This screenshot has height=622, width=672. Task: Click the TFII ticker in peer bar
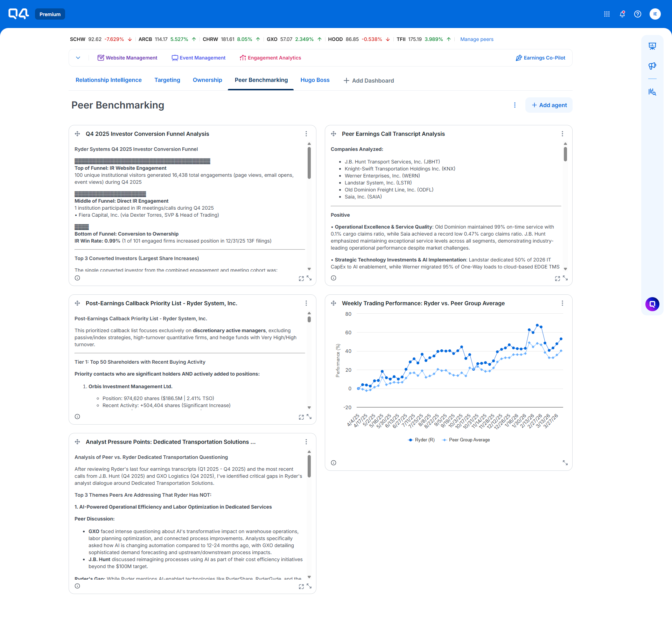click(x=423, y=39)
